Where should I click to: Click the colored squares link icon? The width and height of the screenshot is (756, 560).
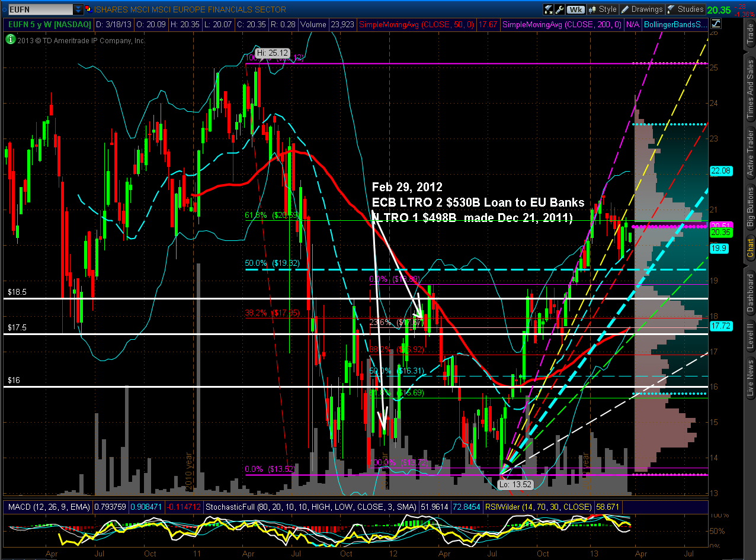coord(88,9)
